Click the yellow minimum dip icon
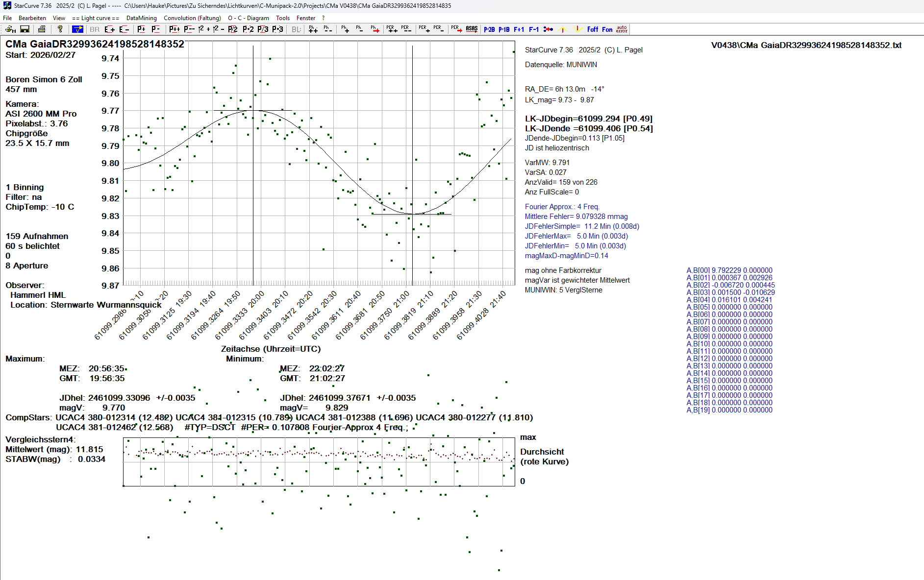This screenshot has height=580, width=924. tap(577, 29)
